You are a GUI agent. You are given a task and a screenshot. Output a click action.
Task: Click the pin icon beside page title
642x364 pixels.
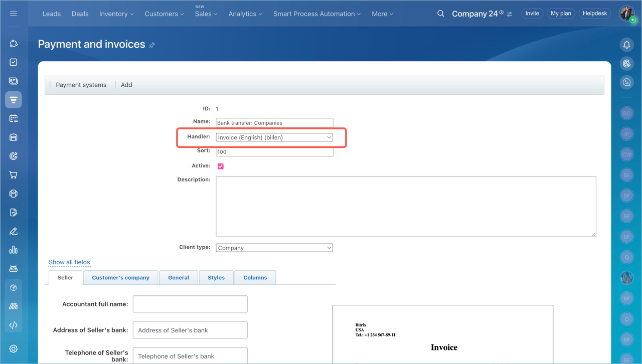[x=152, y=45]
